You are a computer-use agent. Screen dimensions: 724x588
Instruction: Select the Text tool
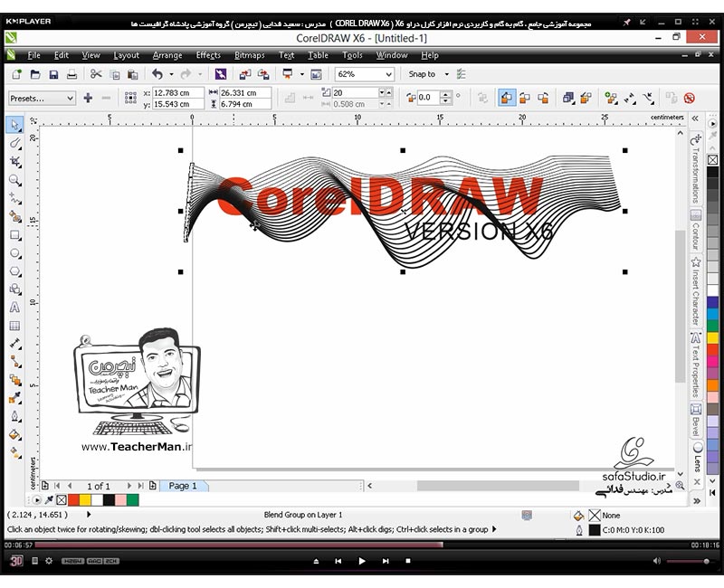(x=14, y=308)
